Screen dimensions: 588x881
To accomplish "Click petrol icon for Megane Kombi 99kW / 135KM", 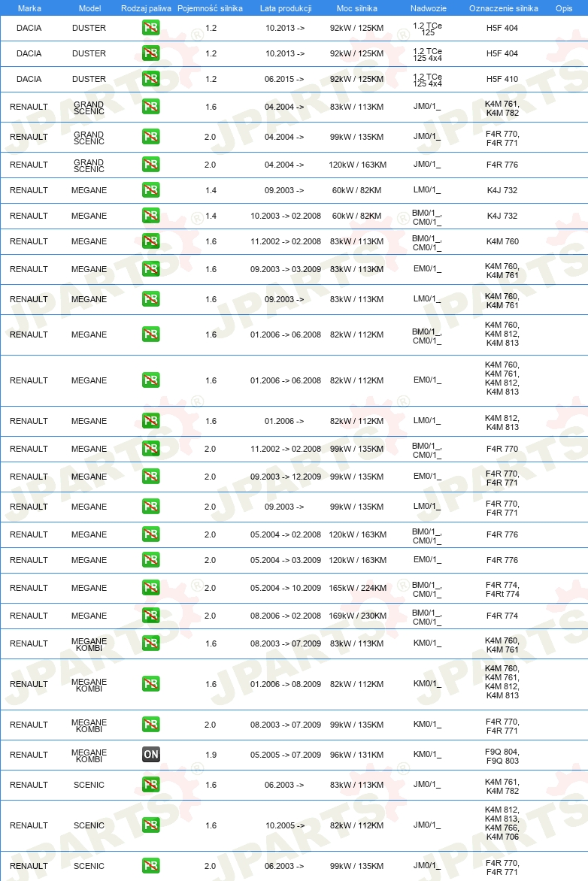I will (x=150, y=725).
